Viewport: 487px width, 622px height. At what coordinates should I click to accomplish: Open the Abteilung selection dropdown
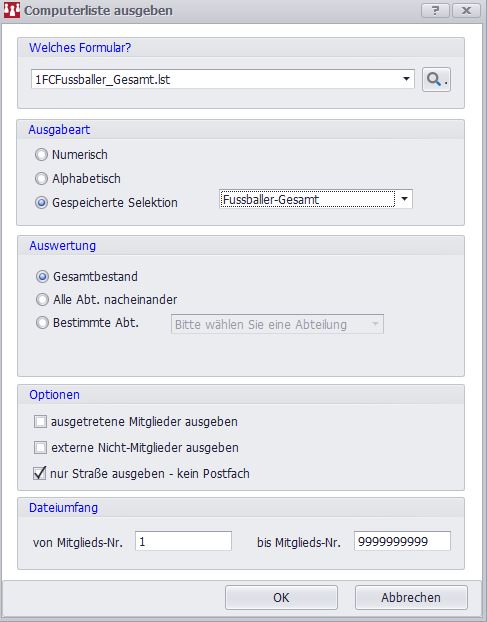[277, 324]
